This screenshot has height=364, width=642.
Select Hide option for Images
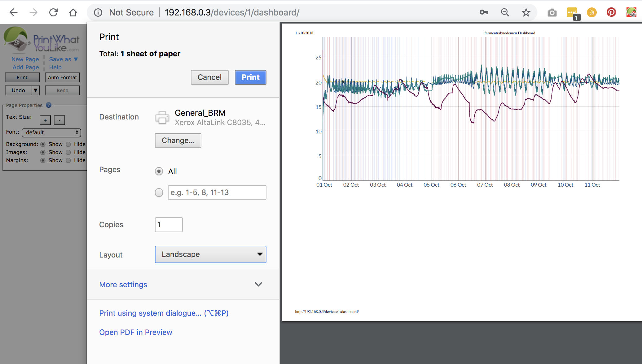(68, 152)
